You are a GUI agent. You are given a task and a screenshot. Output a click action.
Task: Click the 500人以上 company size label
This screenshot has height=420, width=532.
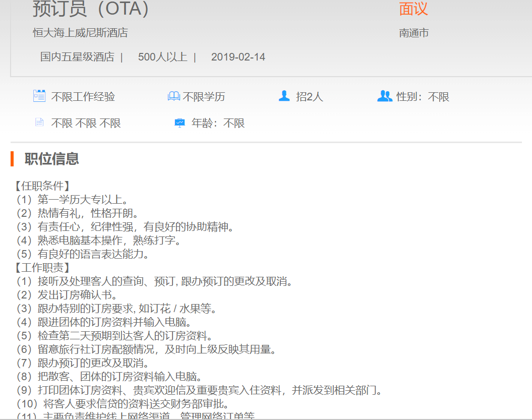pyautogui.click(x=162, y=57)
